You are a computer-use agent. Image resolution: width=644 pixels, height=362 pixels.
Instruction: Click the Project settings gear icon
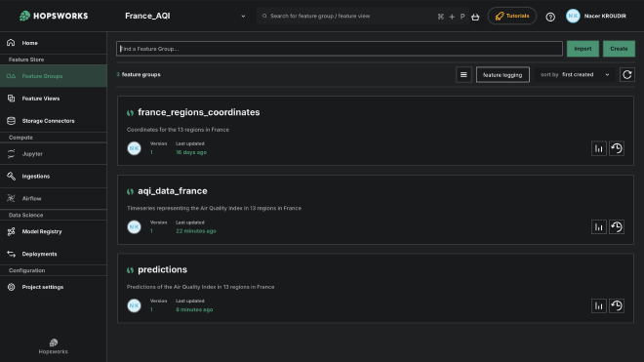[11, 287]
